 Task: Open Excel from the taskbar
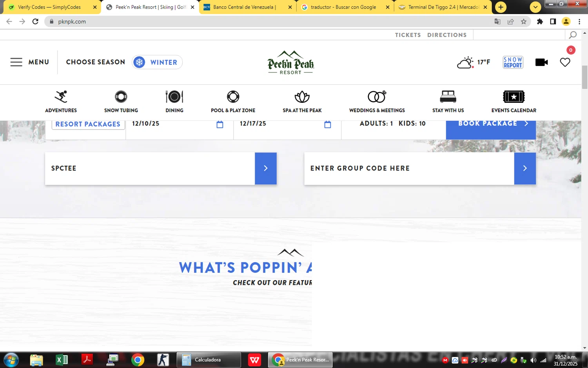click(62, 360)
